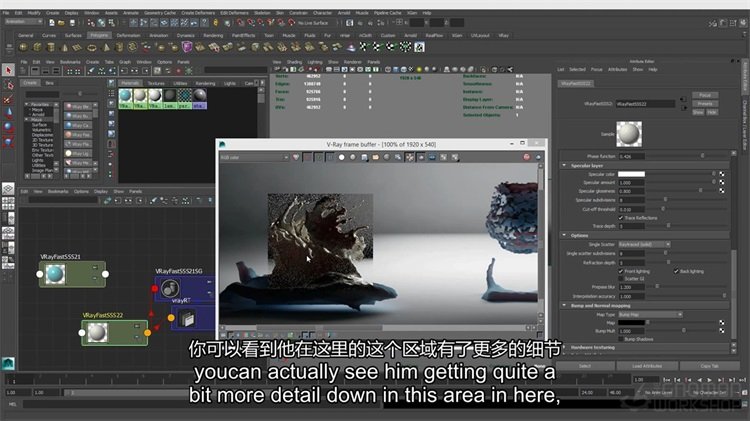Open the Map Type dropdown
This screenshot has height=421, width=750.
coord(650,314)
